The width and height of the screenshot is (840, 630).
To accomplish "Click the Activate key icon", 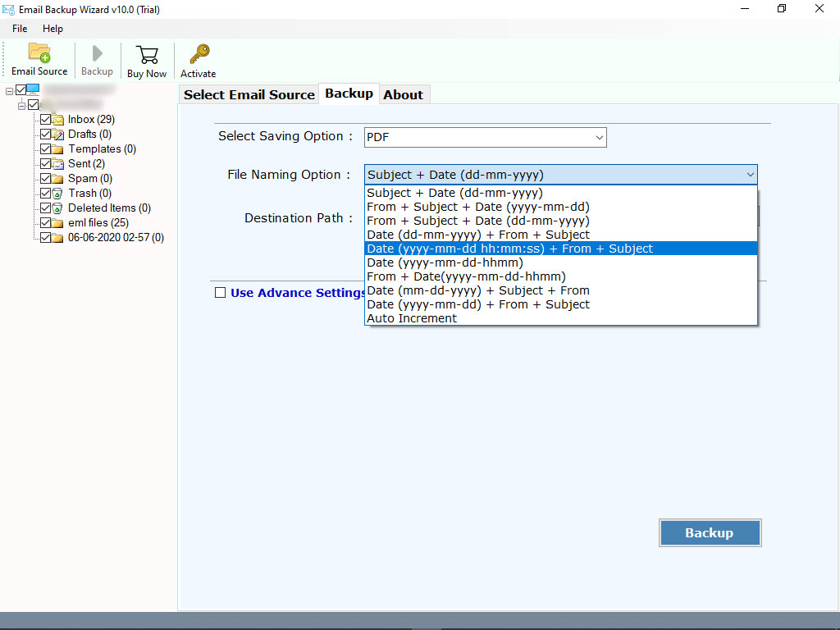I will (199, 54).
